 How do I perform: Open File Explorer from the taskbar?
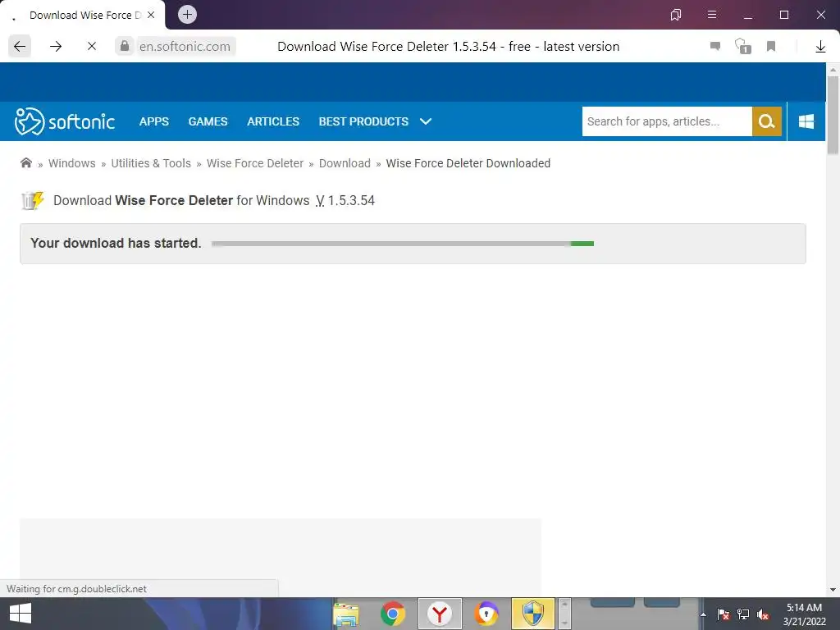(346, 614)
